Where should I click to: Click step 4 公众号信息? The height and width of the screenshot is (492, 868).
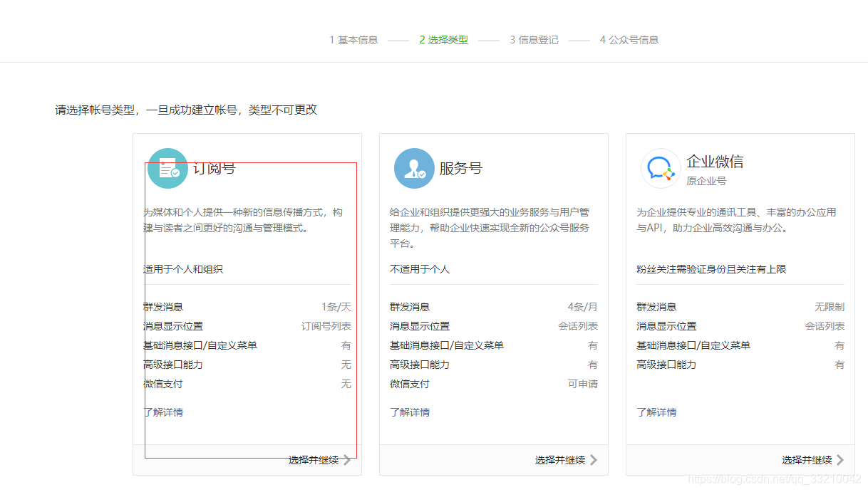pos(629,40)
